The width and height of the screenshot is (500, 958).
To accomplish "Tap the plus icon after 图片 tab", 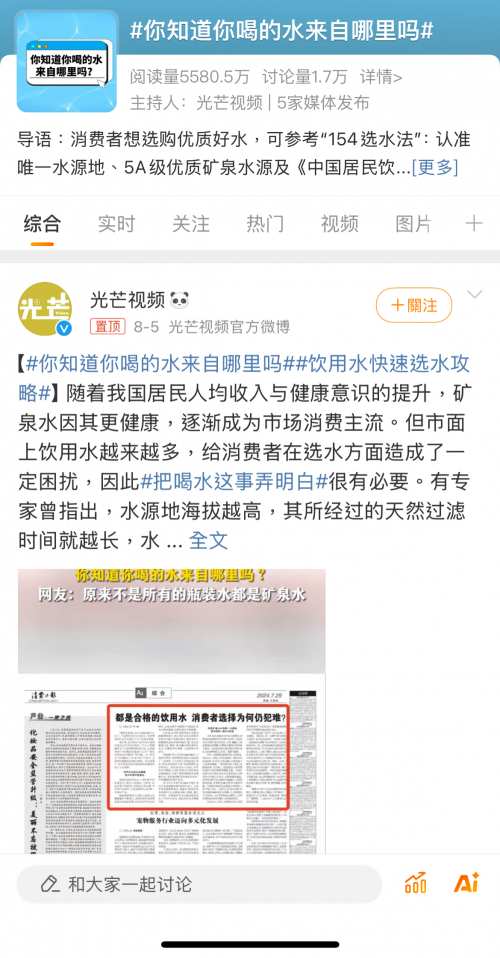I will [474, 224].
